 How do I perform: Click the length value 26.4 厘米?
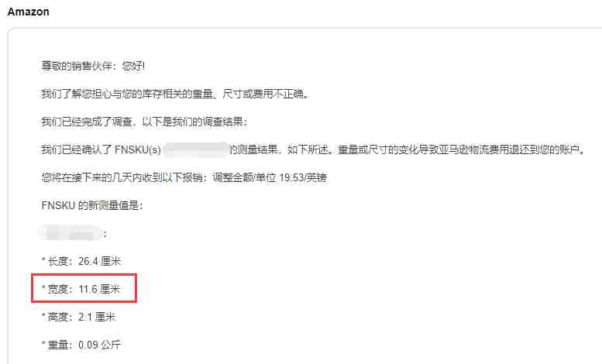click(x=99, y=261)
